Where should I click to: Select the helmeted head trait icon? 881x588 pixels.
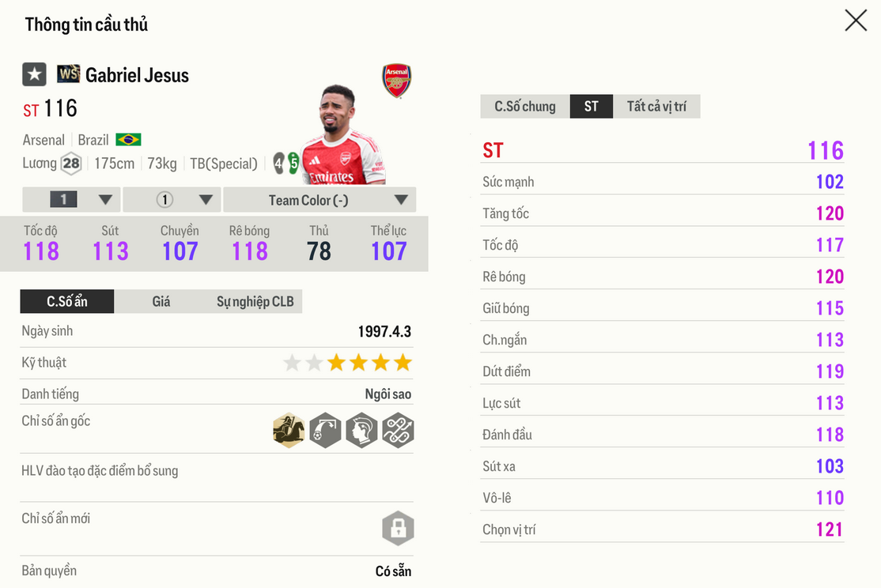coord(361,431)
